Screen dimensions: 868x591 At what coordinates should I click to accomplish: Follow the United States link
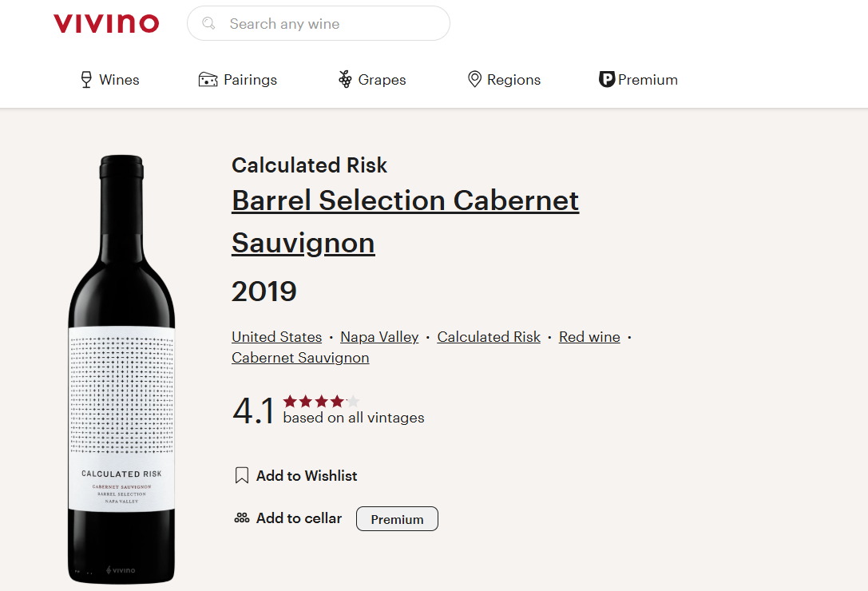(276, 337)
